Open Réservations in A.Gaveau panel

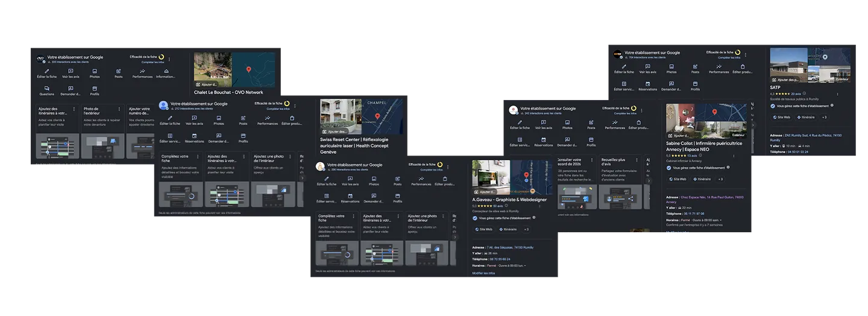tap(350, 198)
